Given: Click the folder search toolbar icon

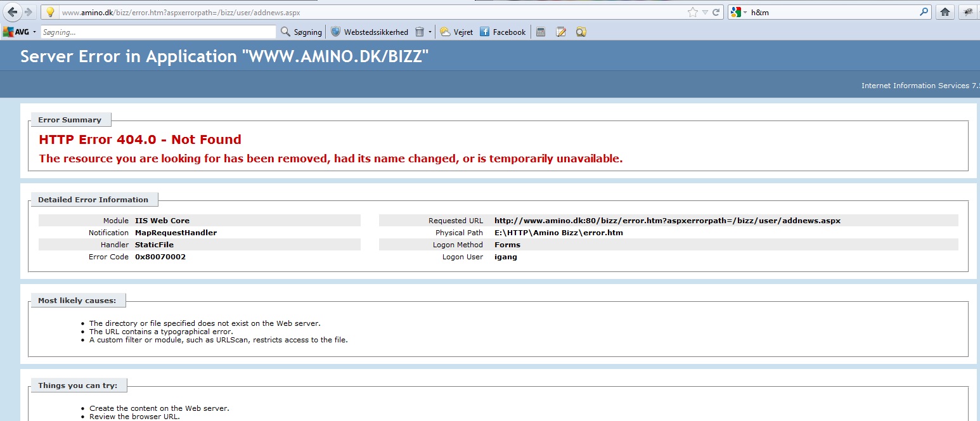Looking at the screenshot, I should tap(581, 32).
